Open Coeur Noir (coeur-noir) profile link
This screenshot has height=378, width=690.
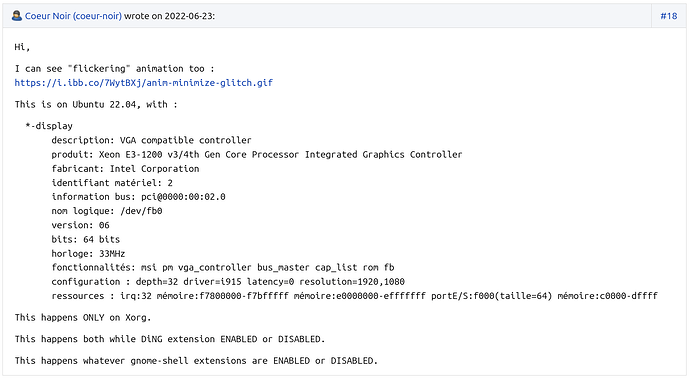73,16
